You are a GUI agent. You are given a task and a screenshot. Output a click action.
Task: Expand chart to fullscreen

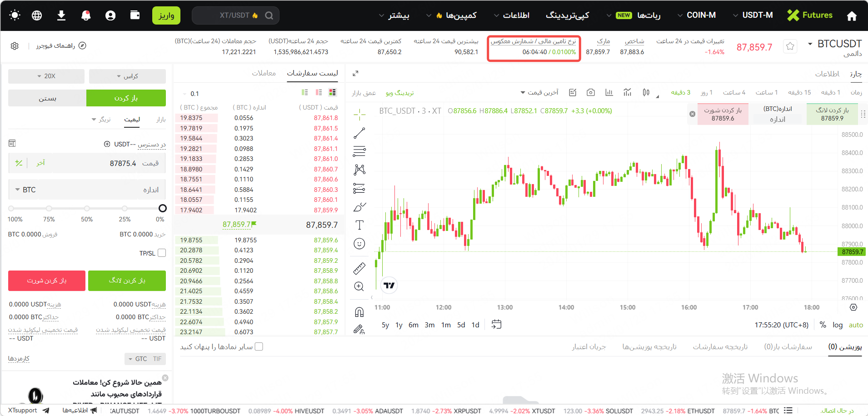355,73
